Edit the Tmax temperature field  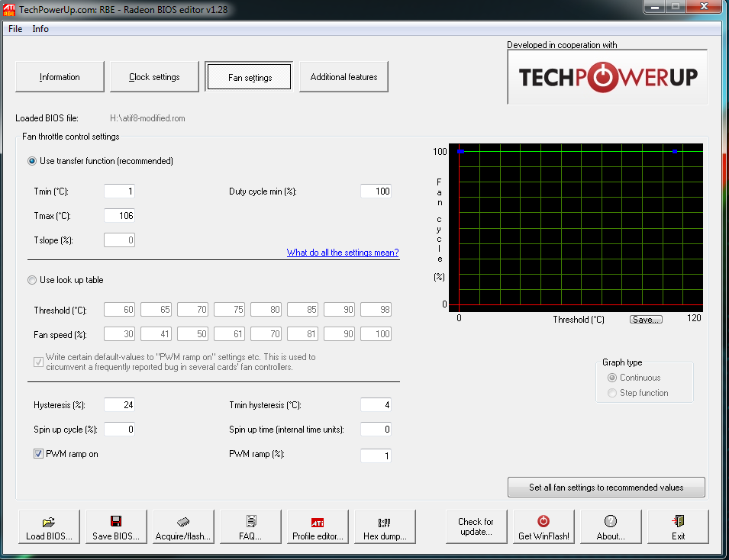(119, 215)
